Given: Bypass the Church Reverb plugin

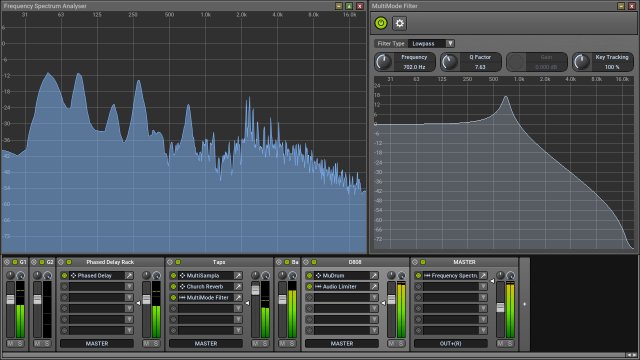Looking at the screenshot, I should coord(173,287).
